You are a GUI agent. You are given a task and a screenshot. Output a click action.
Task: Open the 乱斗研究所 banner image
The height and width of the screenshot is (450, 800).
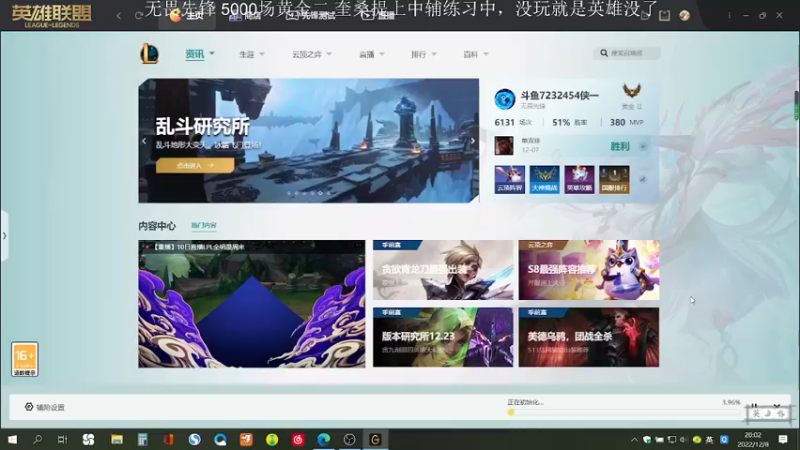point(309,140)
